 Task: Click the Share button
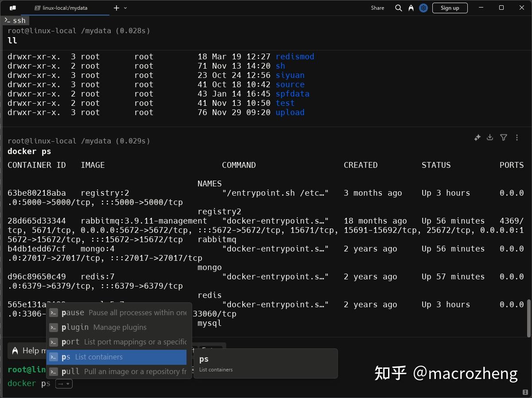[377, 8]
